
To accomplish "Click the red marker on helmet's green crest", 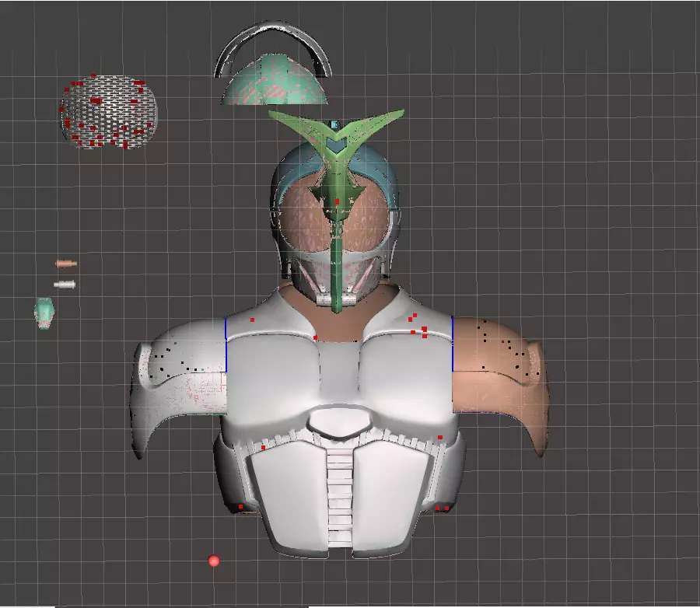I will (x=337, y=202).
